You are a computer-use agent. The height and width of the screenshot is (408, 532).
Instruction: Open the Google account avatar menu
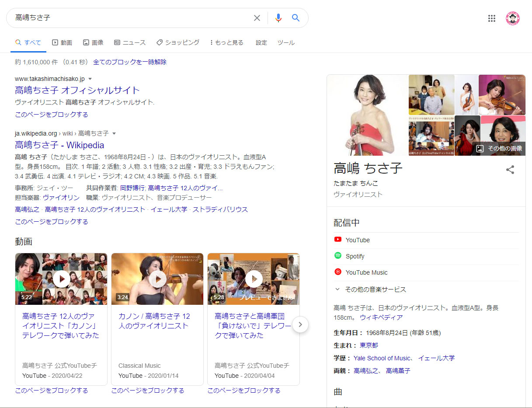point(513,18)
